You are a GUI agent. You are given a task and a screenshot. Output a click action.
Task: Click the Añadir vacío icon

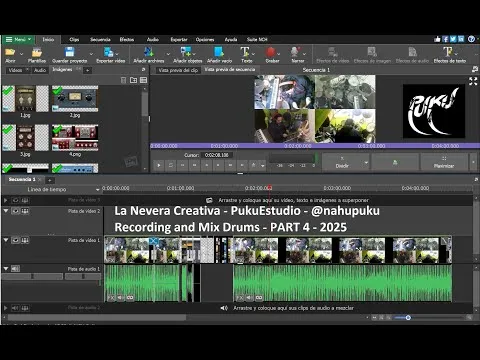[219, 52]
